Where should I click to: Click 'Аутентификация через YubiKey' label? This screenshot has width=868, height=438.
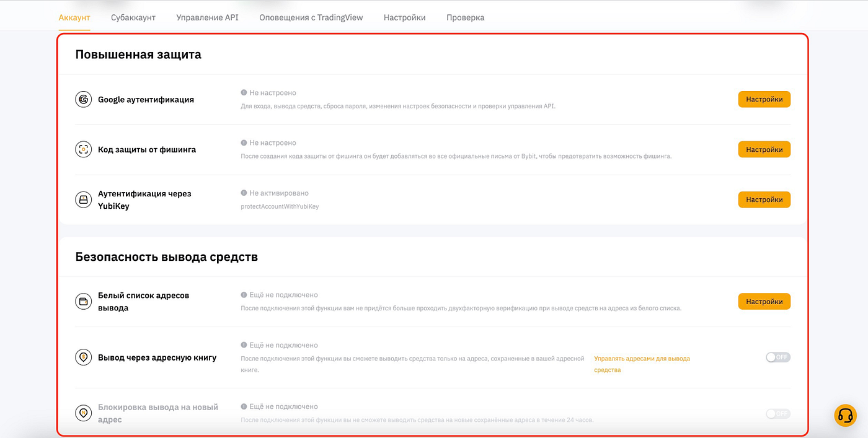point(144,199)
